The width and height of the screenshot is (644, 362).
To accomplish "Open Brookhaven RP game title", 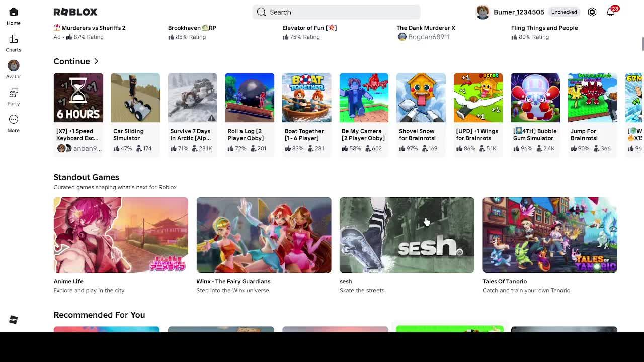I will [x=192, y=28].
